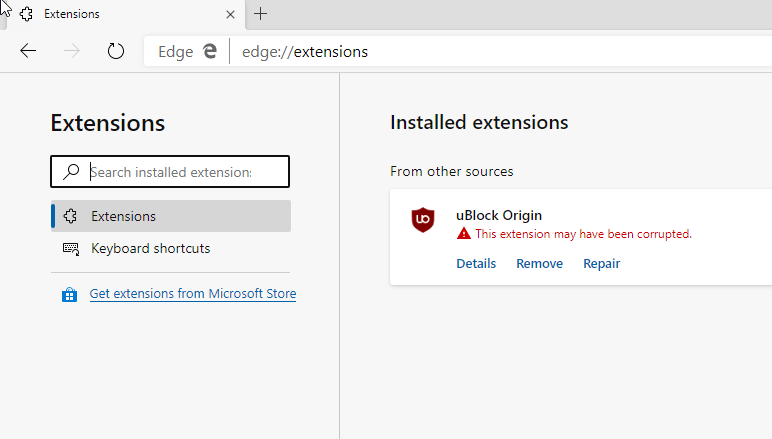Click the Search installed extensions field
Screen dimensions: 772x439
[170, 172]
